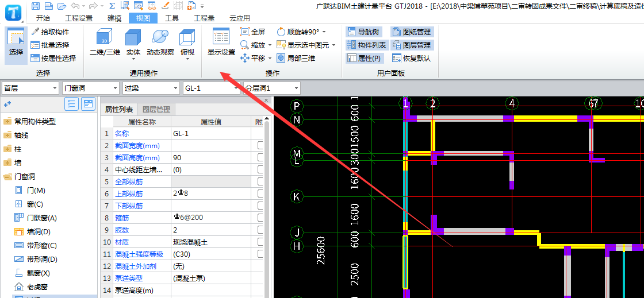644x298 pixels.
Task: Click 拾取构件 pick component tool
Action: point(50,32)
